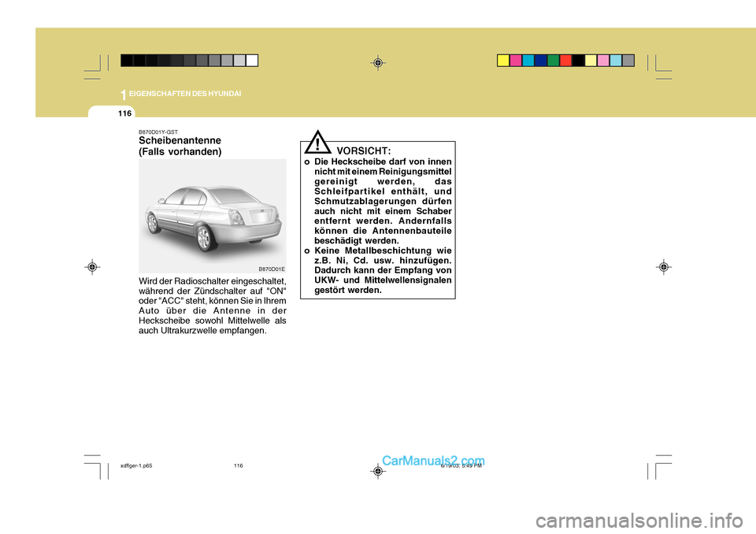
Task: Click the registration crosshair on the right margin
Action: point(663,267)
